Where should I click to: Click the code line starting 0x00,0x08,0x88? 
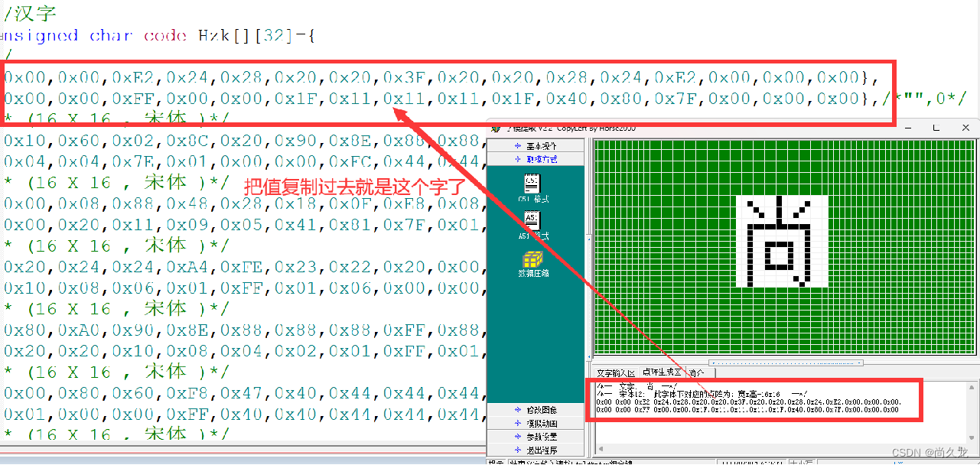point(245,203)
